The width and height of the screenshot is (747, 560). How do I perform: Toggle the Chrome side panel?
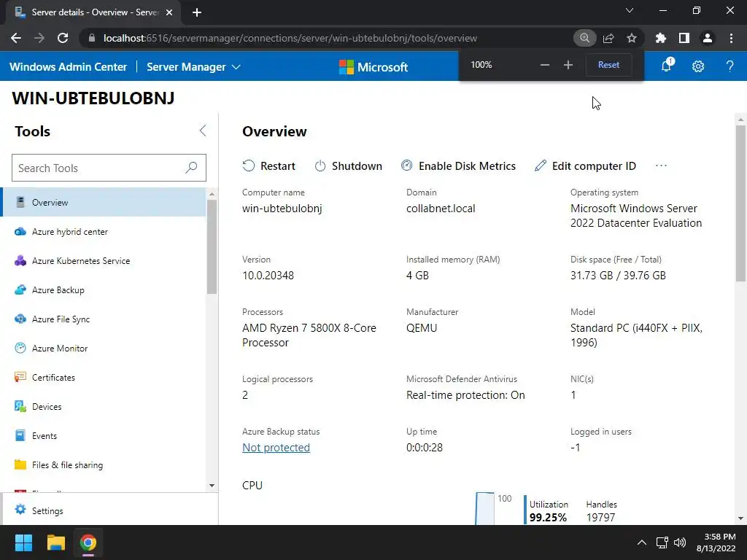point(684,38)
